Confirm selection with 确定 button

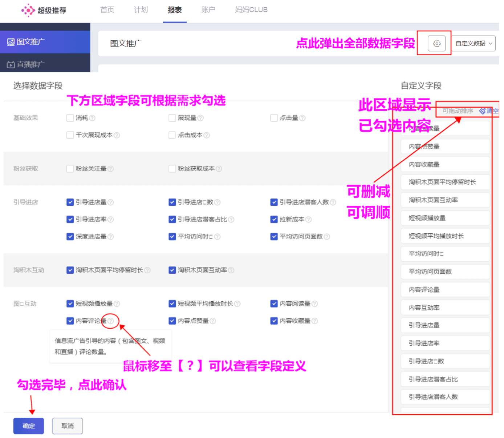click(x=28, y=426)
